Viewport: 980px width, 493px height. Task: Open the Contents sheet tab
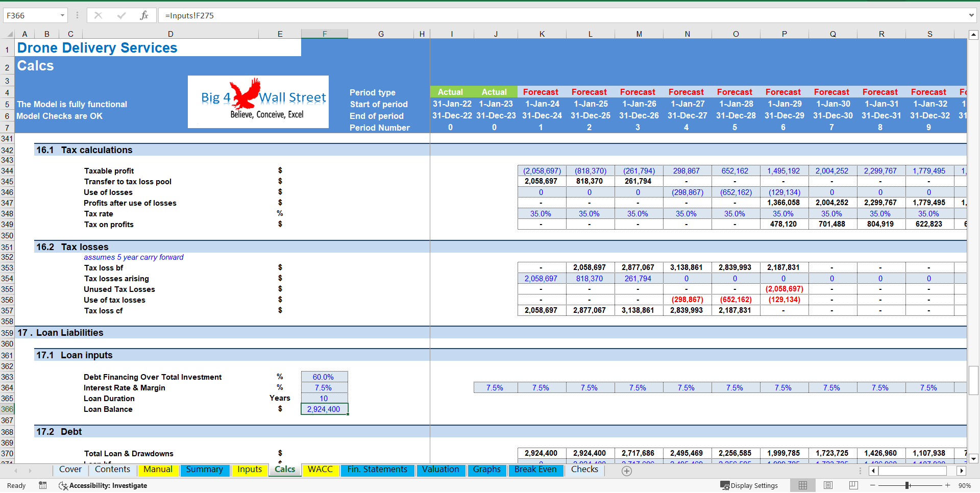tap(112, 470)
